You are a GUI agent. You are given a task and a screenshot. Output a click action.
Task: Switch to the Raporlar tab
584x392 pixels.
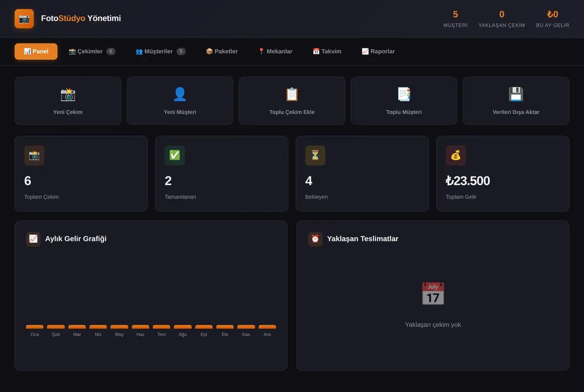(x=378, y=52)
